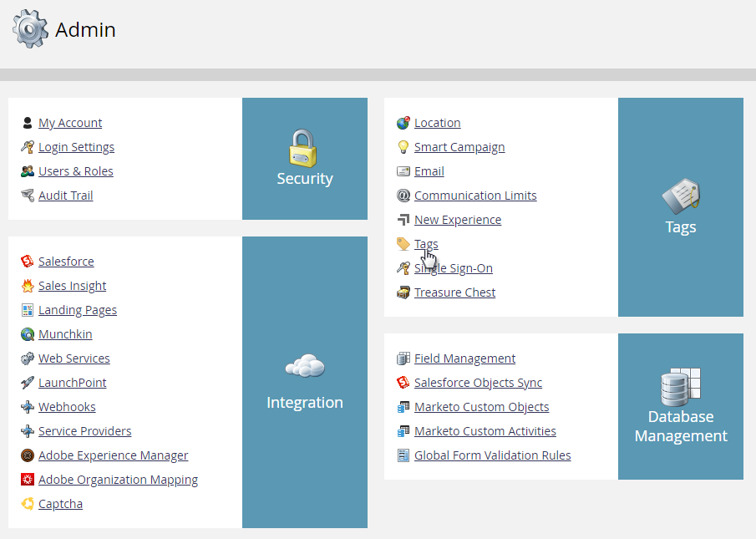Open the Service Providers link
The height and width of the screenshot is (539, 756).
tap(85, 431)
